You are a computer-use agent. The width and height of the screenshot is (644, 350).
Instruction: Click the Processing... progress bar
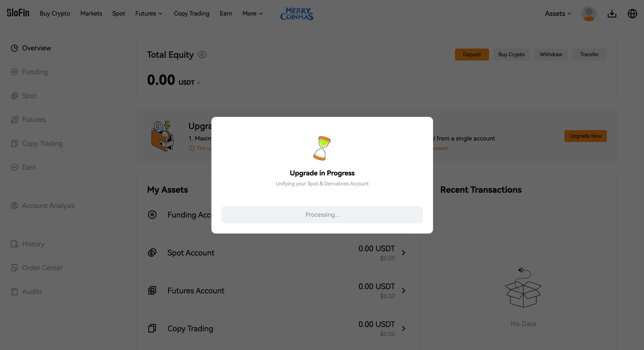tap(322, 215)
